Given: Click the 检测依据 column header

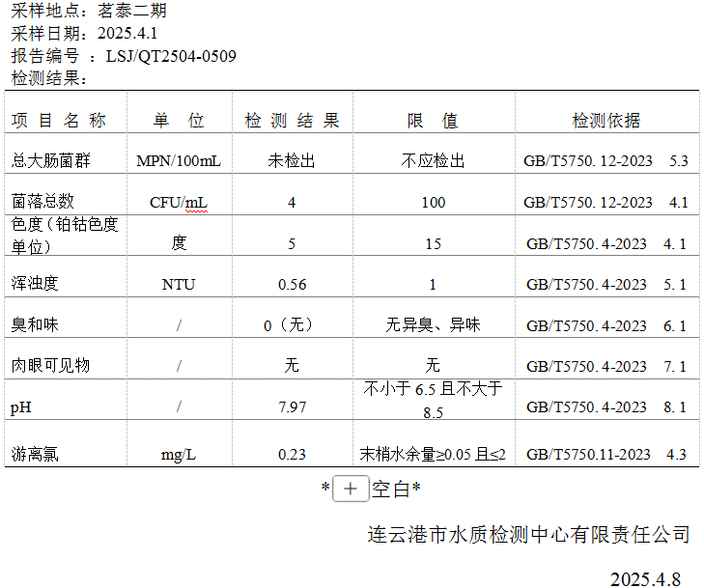Looking at the screenshot, I should point(605,121).
